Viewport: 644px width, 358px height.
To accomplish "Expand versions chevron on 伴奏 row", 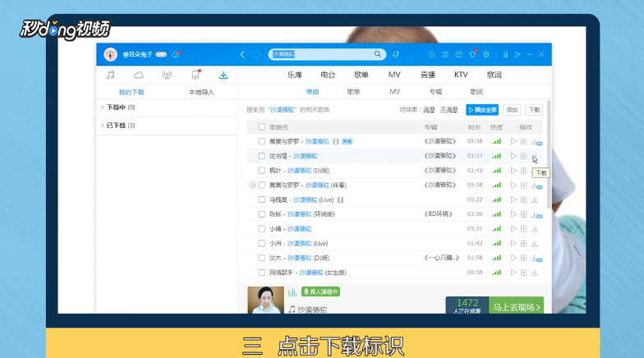I will pyautogui.click(x=253, y=186).
